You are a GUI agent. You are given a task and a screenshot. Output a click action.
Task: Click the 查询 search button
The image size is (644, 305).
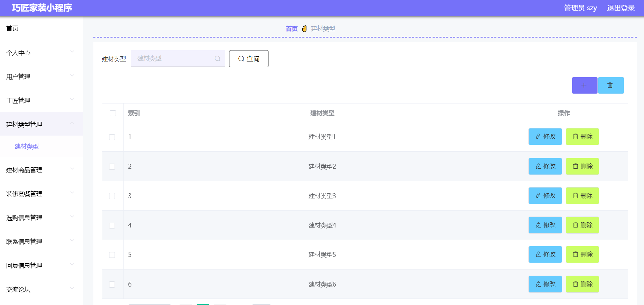pos(249,59)
